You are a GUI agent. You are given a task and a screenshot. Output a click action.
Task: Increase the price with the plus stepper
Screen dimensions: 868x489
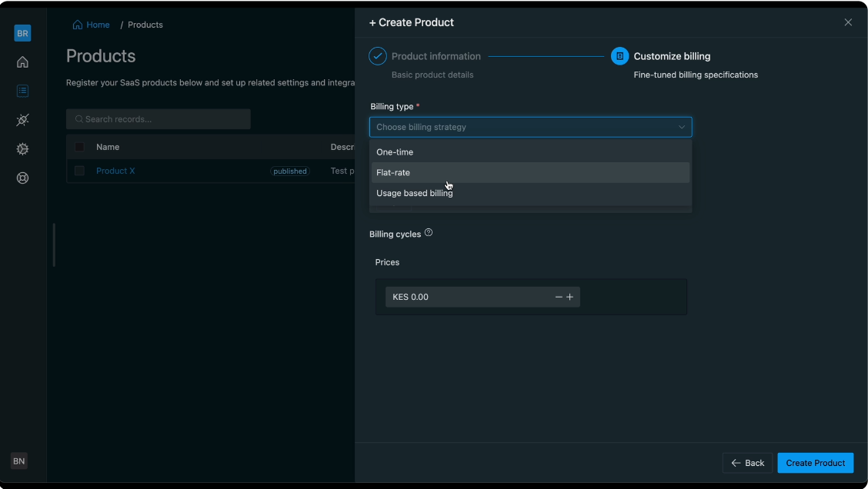pyautogui.click(x=570, y=297)
